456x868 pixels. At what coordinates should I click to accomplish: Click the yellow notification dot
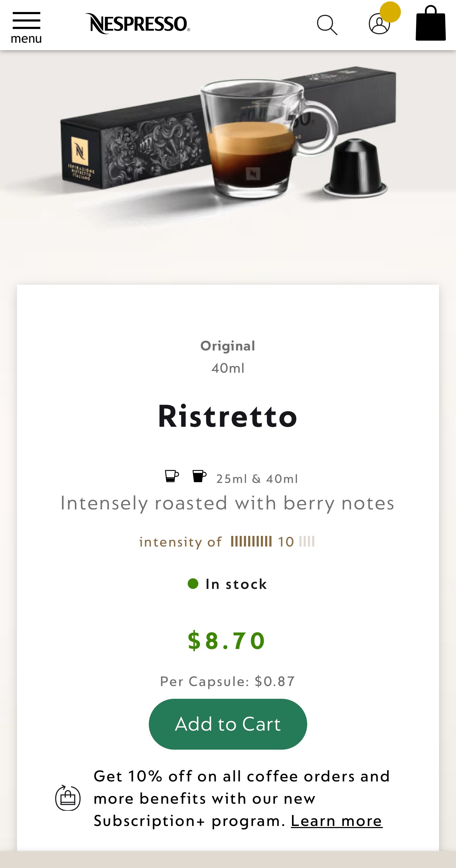click(x=390, y=12)
